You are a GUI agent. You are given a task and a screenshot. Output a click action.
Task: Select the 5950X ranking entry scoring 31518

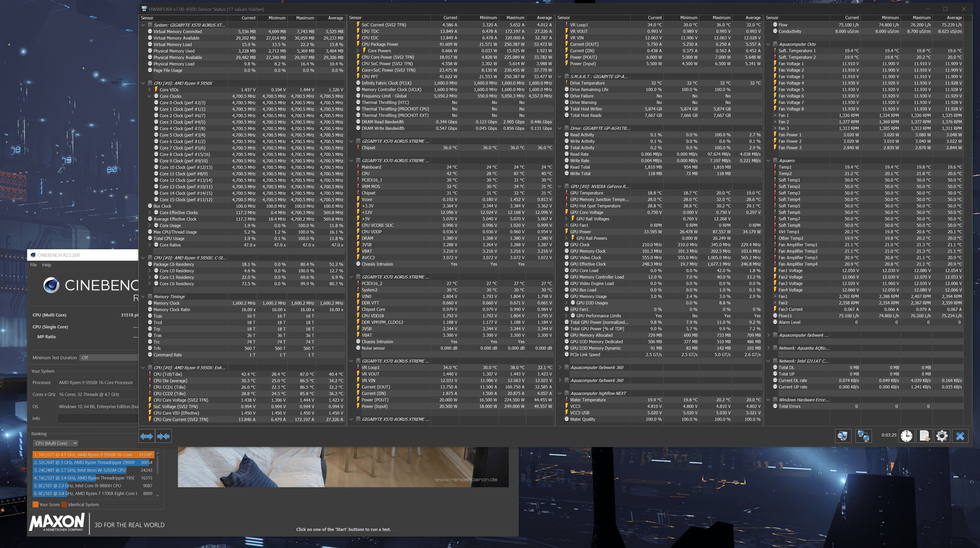coord(93,455)
